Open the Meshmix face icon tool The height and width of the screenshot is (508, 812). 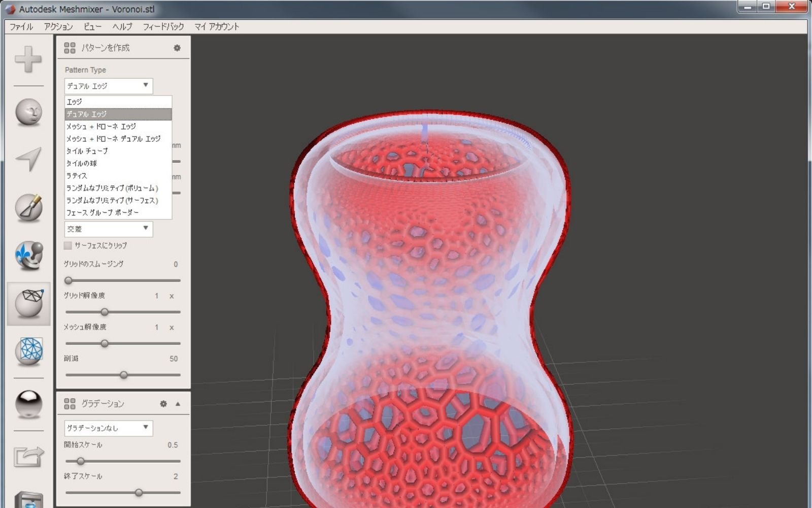click(x=28, y=112)
